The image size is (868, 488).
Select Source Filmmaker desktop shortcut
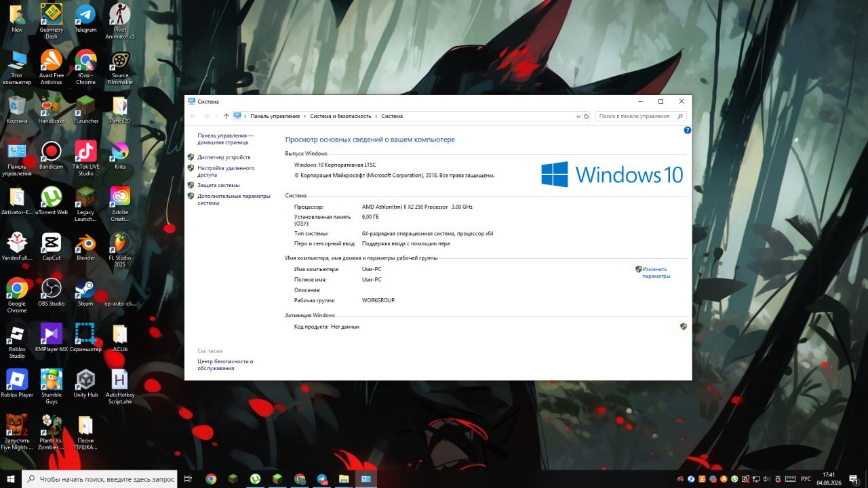tap(120, 66)
